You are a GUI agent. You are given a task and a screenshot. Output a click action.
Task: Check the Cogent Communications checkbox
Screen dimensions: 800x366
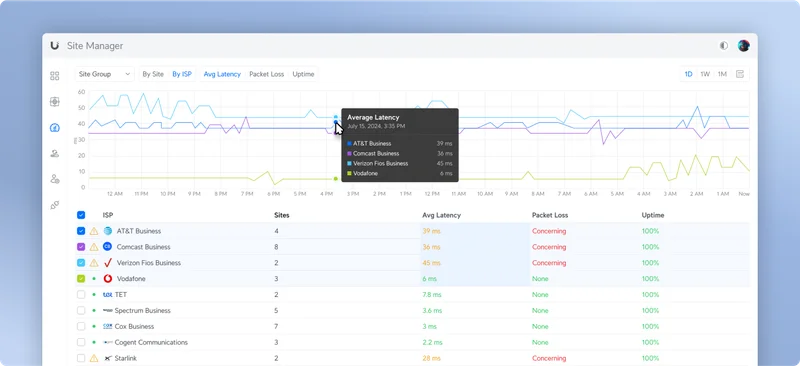coord(81,342)
